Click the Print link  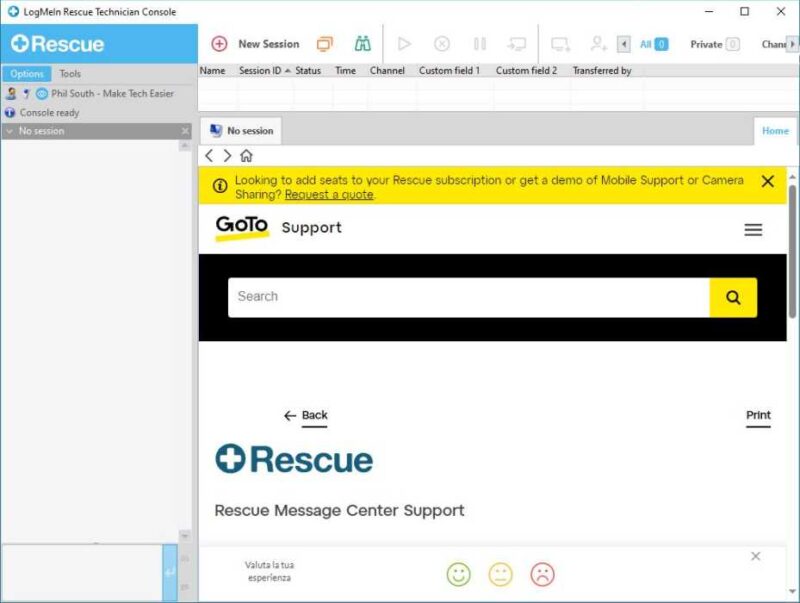click(x=759, y=415)
